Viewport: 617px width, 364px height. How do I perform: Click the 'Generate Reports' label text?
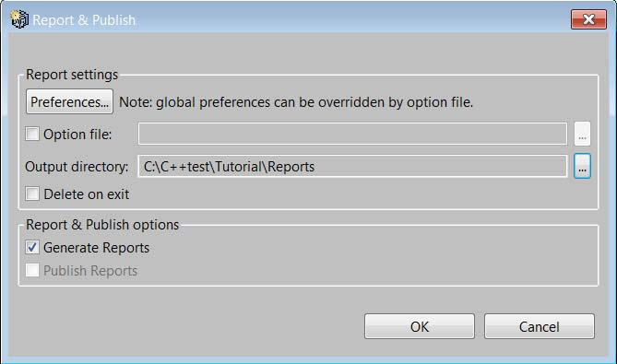tap(97, 248)
